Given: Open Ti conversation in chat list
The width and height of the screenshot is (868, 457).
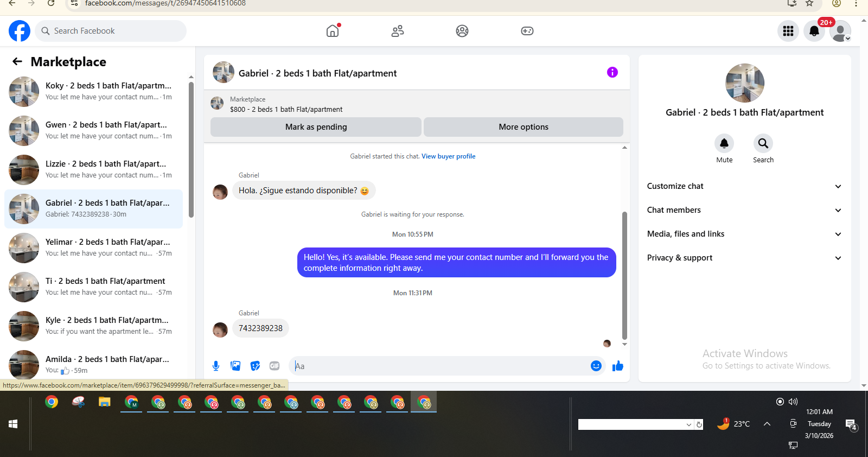Looking at the screenshot, I should pos(93,287).
